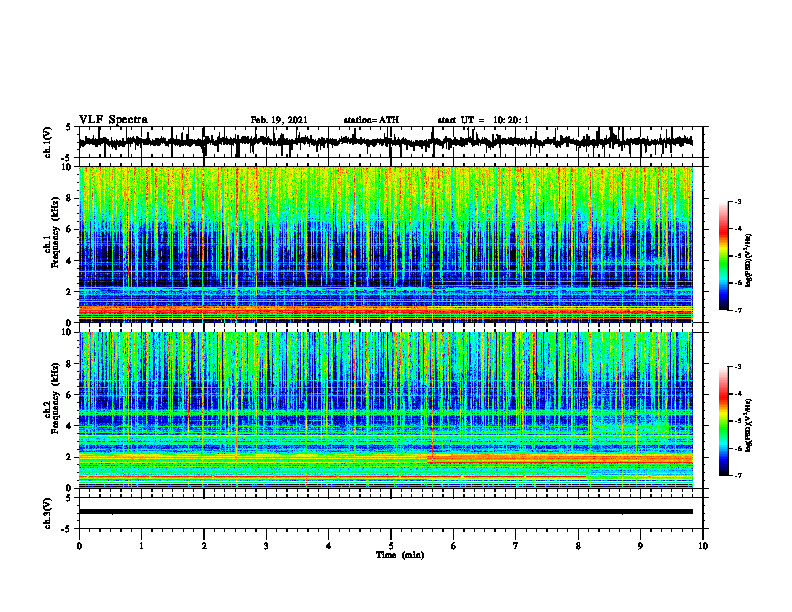This screenshot has height=612, width=792.
Task: Click the 'start UT = 10:20:1' label
Action: [x=483, y=120]
